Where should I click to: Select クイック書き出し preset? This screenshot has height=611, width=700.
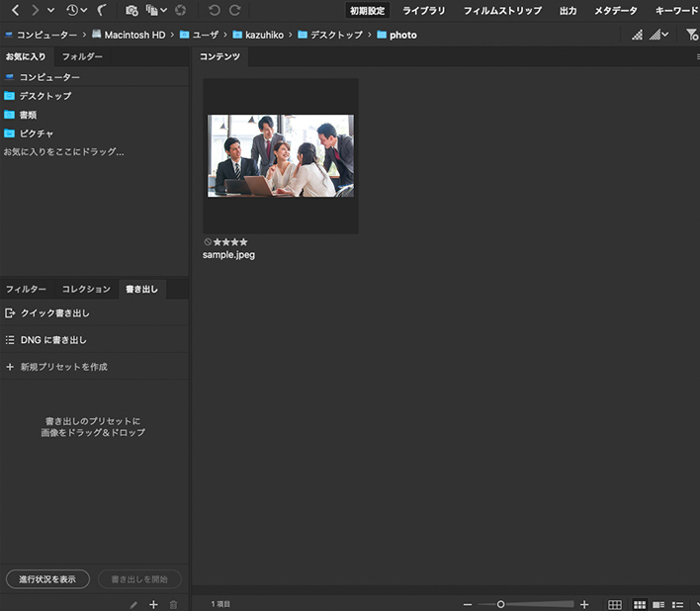click(94, 313)
